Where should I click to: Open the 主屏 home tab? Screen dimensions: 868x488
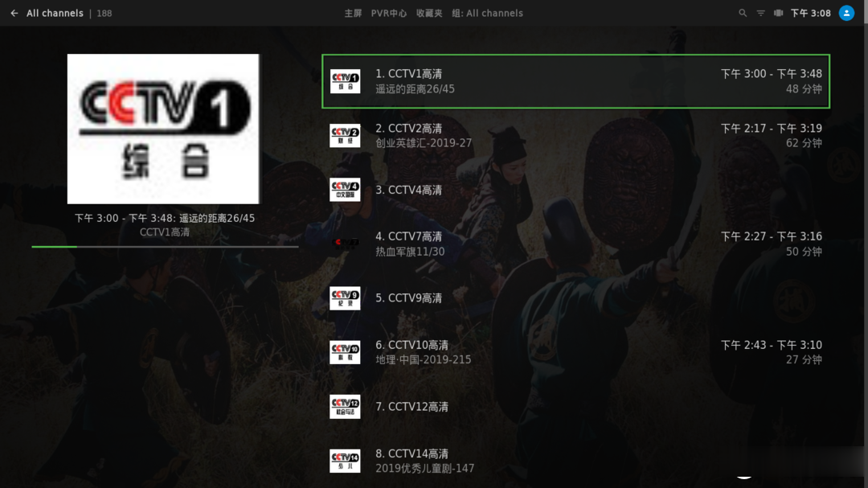pyautogui.click(x=353, y=14)
